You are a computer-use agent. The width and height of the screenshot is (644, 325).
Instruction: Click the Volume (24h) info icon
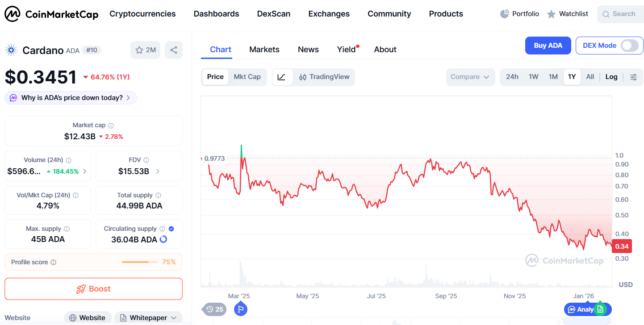pos(68,160)
